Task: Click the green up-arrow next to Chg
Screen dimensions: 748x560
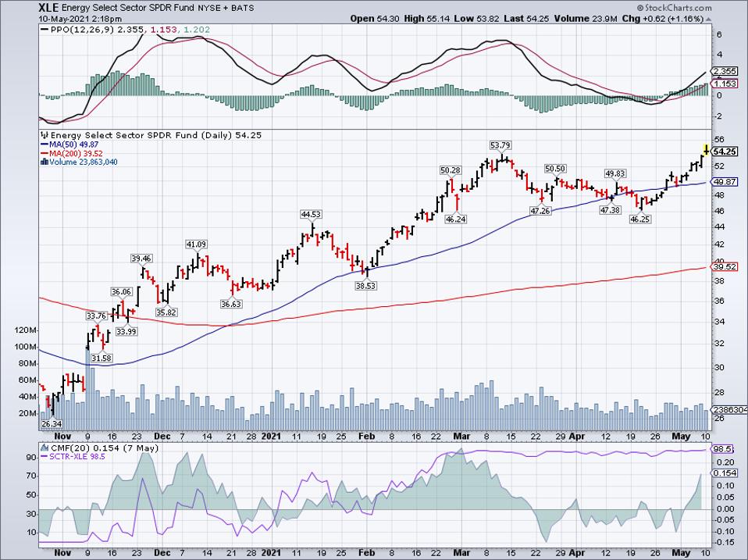Action: (708, 19)
